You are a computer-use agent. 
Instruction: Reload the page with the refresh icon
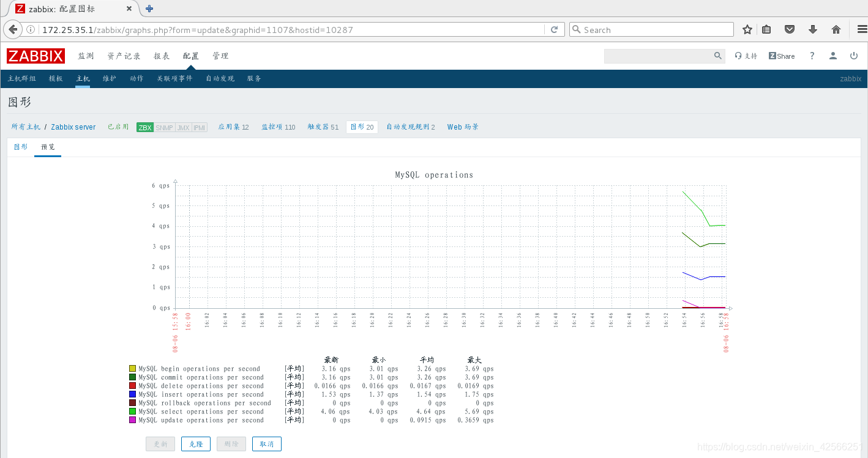554,29
